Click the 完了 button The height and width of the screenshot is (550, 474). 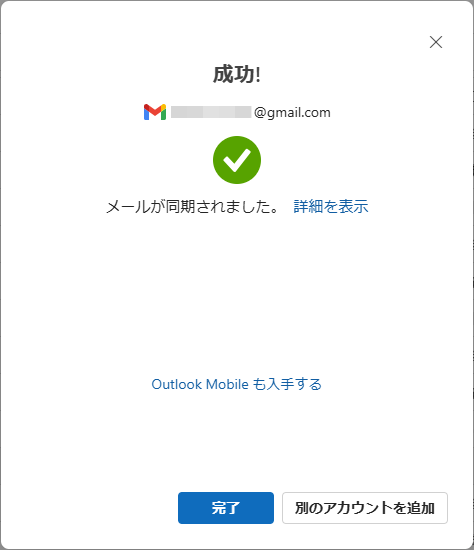[x=226, y=508]
